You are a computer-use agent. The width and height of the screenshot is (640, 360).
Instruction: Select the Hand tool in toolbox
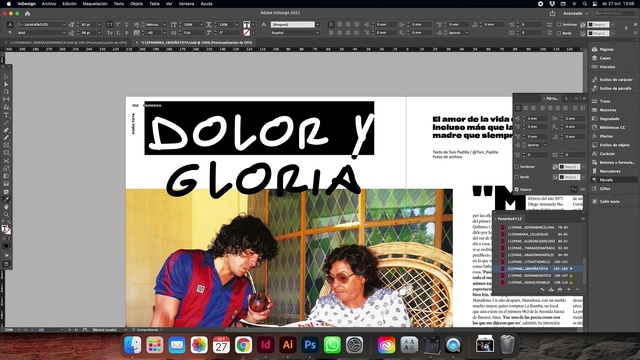(6, 207)
